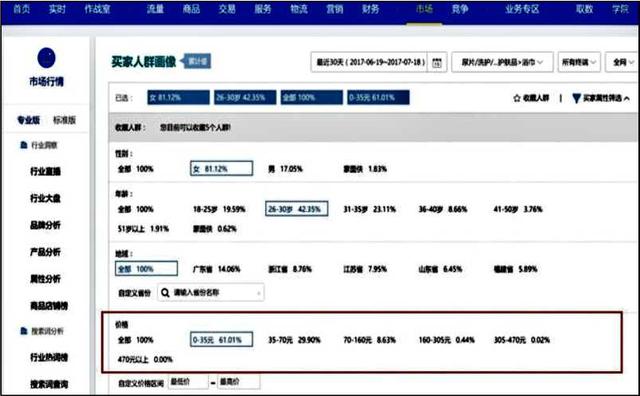Select region 福建省 5.89%
Image resolution: width=640 pixels, height=396 pixels.
pos(516,269)
